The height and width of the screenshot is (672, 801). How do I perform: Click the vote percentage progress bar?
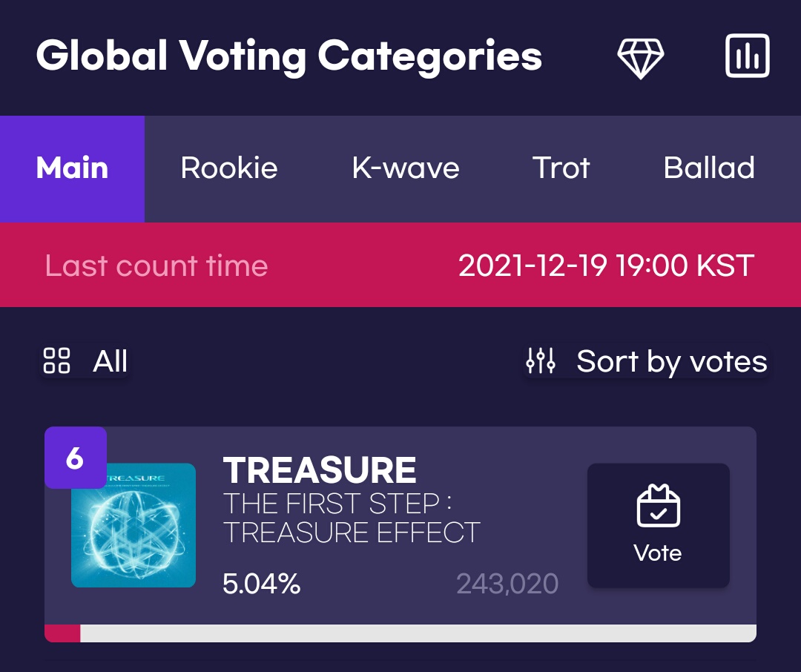(400, 633)
